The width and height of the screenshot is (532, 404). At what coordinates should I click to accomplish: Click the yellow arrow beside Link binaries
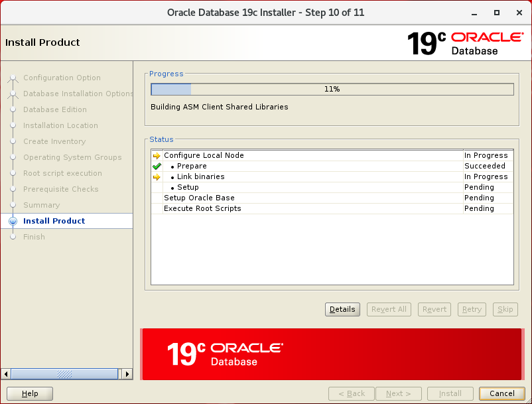157,176
